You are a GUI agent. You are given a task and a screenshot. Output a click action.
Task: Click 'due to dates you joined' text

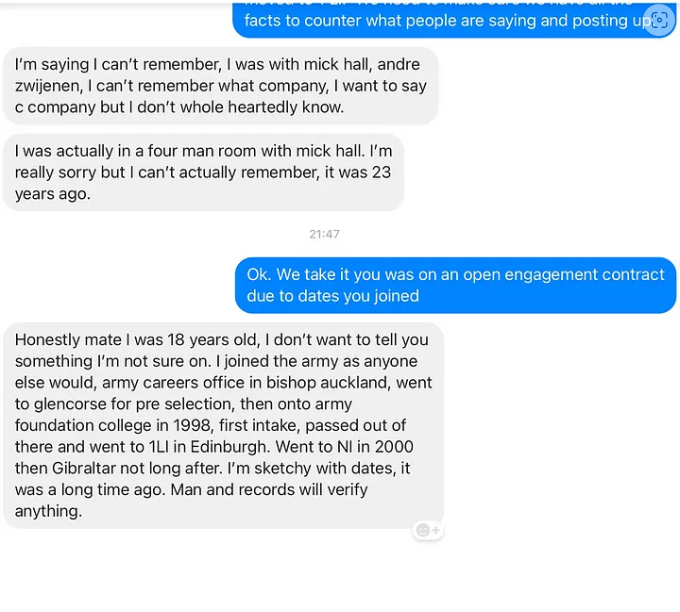click(x=333, y=296)
